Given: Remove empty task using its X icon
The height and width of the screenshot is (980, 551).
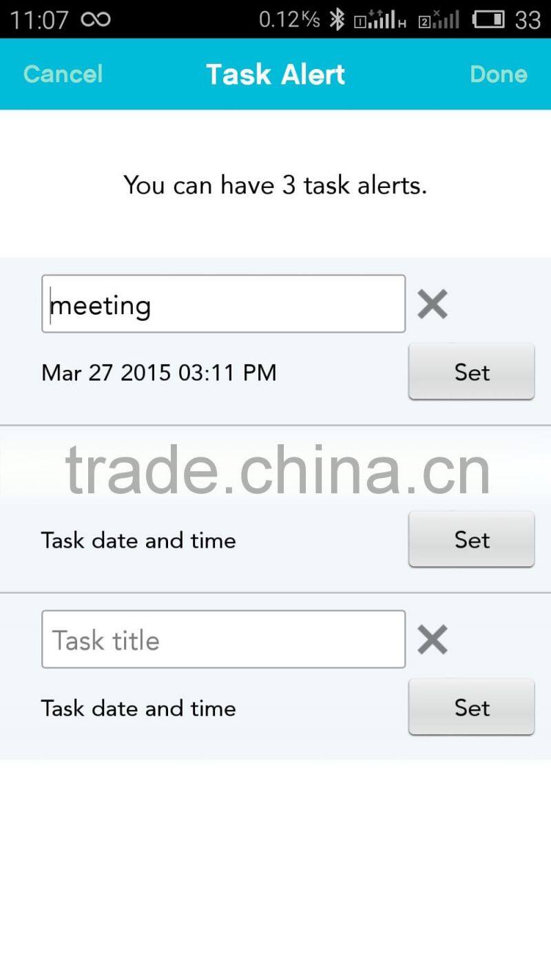Looking at the screenshot, I should 433,640.
